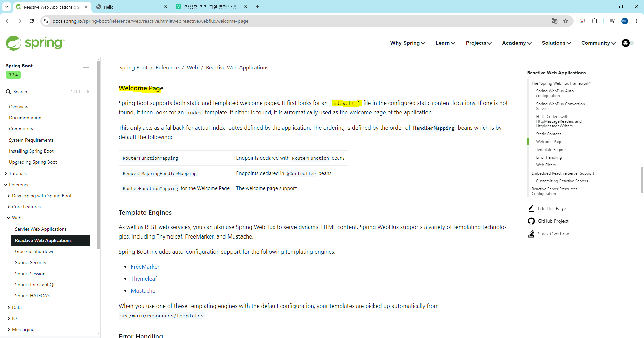The height and width of the screenshot is (338, 644).
Task: Open Documentation in the sidebar
Action: click(25, 118)
